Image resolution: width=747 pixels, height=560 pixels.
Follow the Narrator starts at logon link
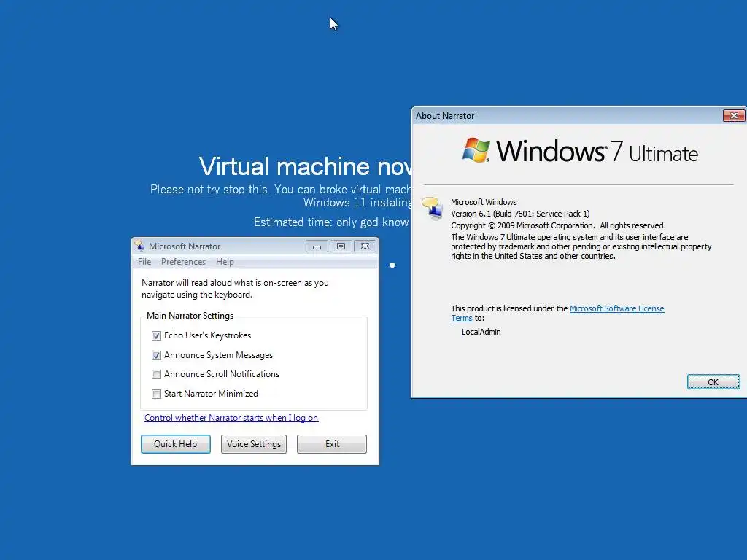231,418
